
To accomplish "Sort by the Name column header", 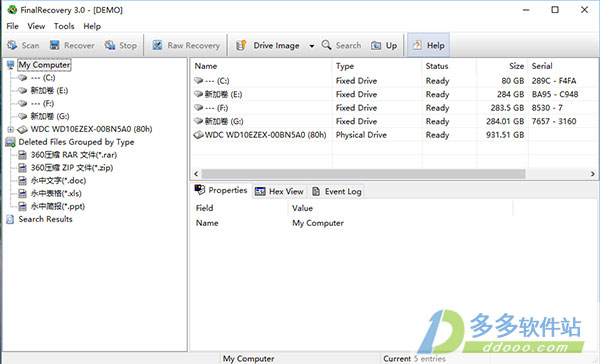I will click(x=261, y=66).
